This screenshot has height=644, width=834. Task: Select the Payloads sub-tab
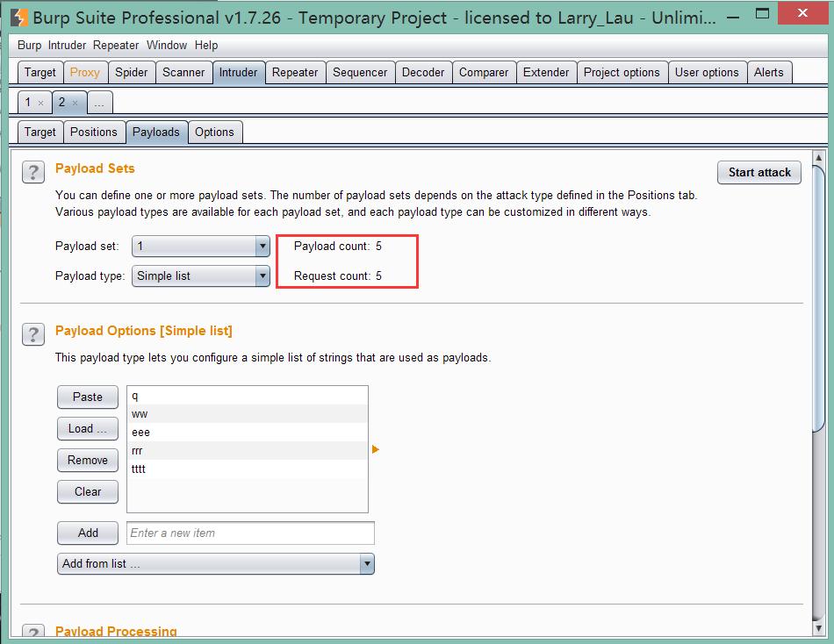156,132
